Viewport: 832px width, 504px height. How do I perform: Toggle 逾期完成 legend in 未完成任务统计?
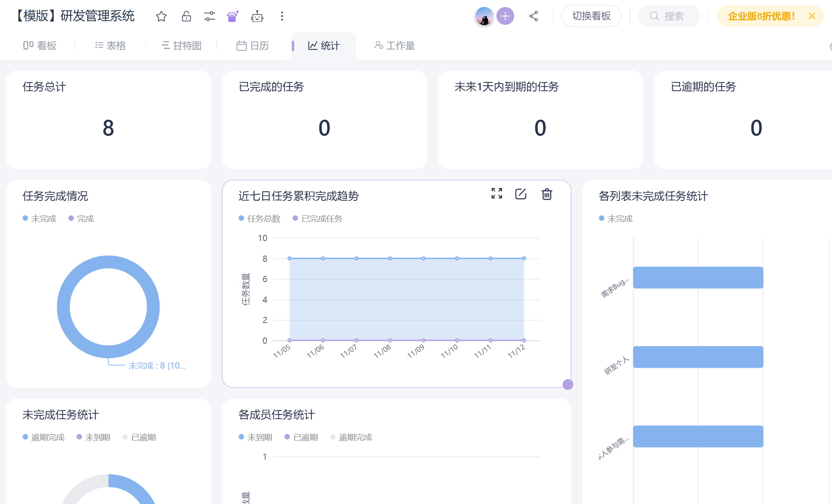tap(44, 437)
